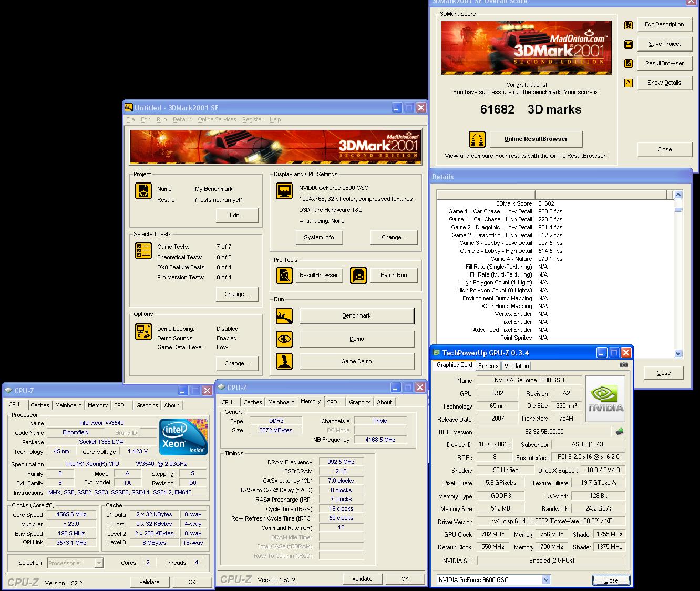Click the Details list scroll down arrow
Viewport: 700px width, 591px height.
point(678,354)
